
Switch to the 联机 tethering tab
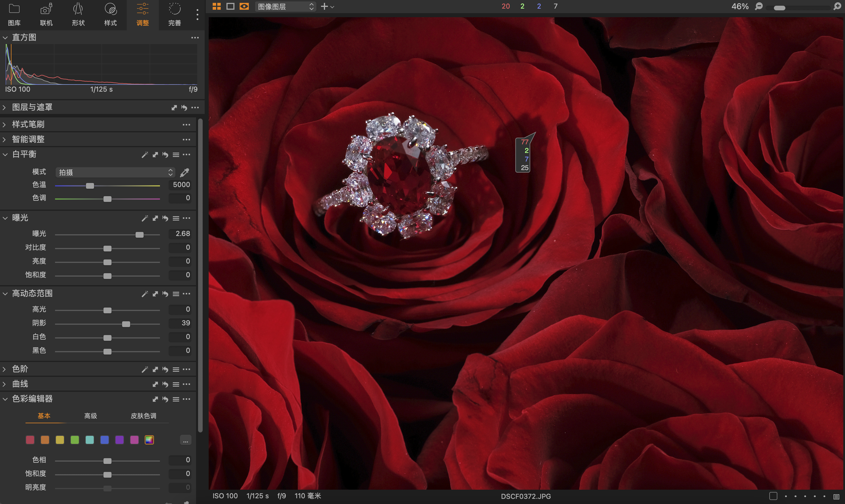[46, 15]
